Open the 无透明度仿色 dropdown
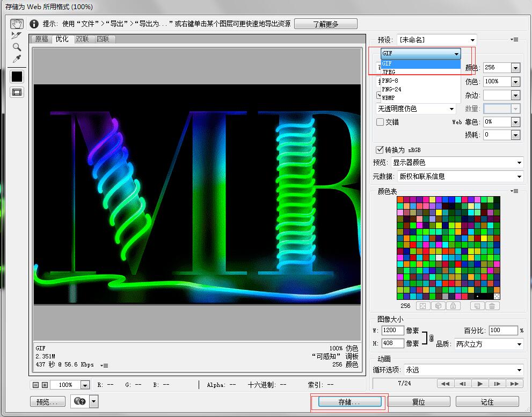Viewport: 532px width, 417px height. [416, 109]
